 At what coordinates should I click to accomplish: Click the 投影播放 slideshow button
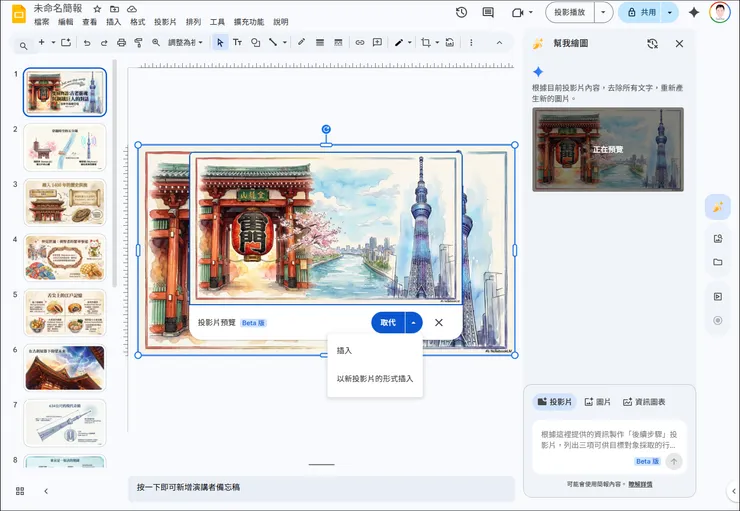click(570, 12)
